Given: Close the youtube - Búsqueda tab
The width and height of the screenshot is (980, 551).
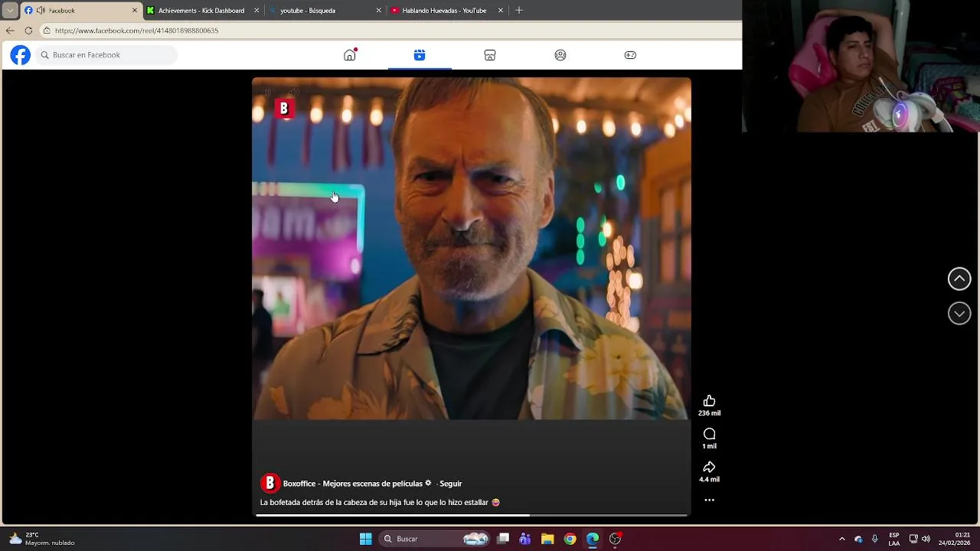Looking at the screenshot, I should pyautogui.click(x=378, y=11).
